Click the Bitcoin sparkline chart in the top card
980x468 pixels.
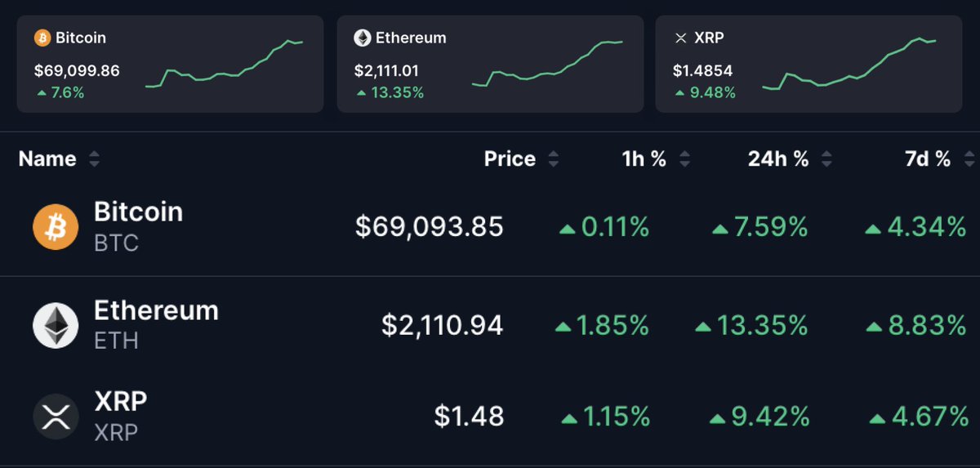(x=225, y=64)
